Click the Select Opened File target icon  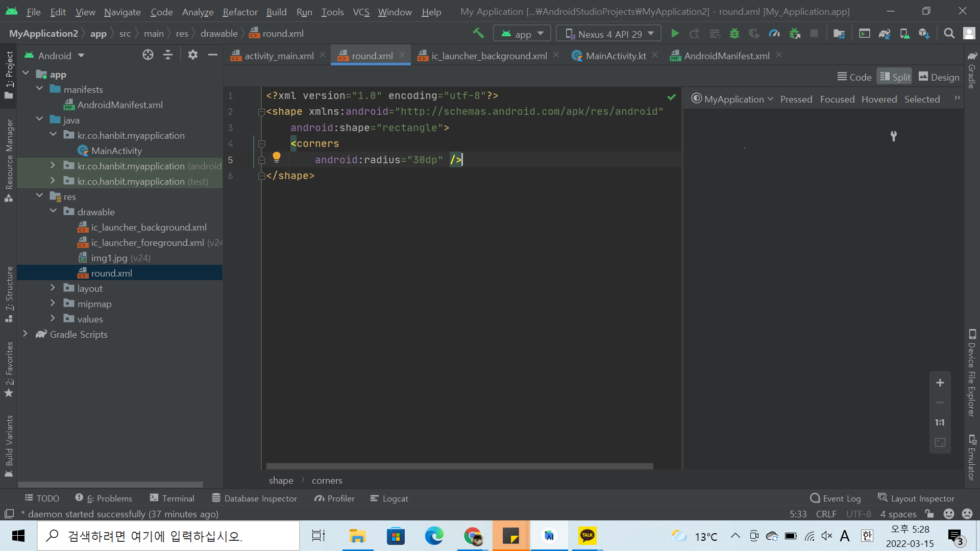[148, 55]
